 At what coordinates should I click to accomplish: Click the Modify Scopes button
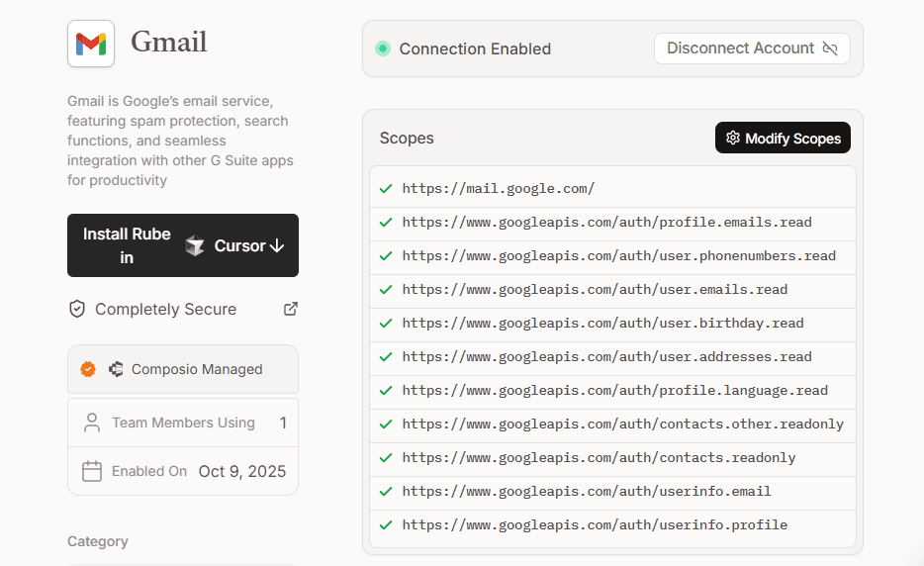783,139
